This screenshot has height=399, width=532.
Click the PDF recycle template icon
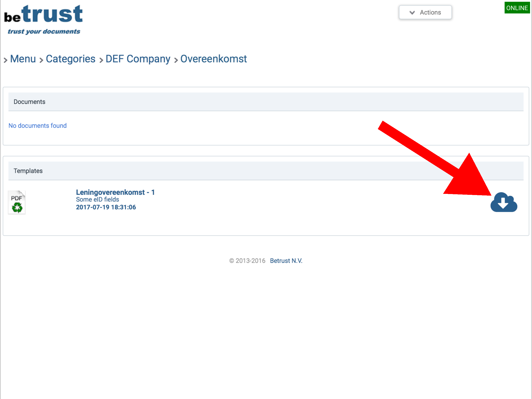(17, 202)
